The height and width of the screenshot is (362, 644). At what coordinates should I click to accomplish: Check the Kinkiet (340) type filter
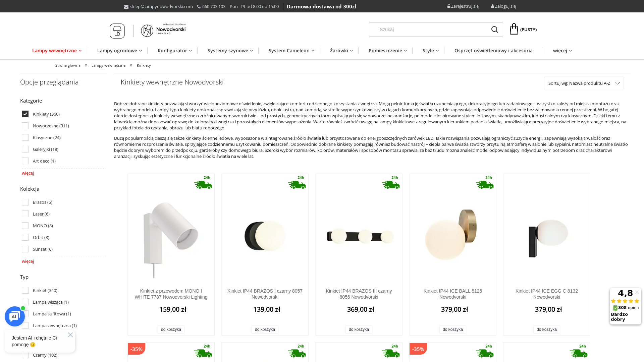[x=25, y=290]
